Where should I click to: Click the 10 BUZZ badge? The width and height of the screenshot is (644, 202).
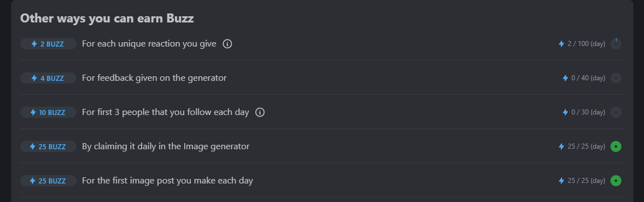(48, 112)
